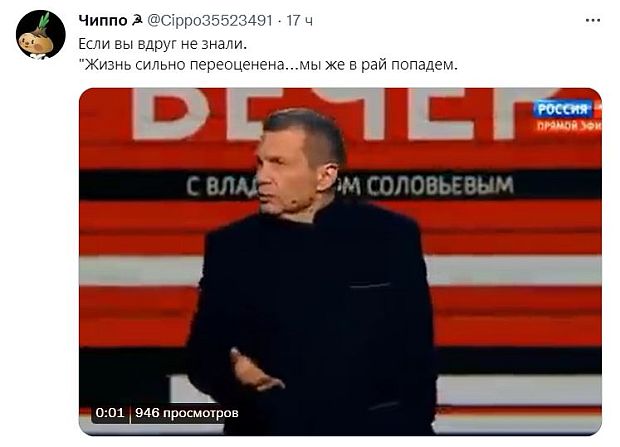Click the 'С ВЛАД' caption left of presenter

221,187
